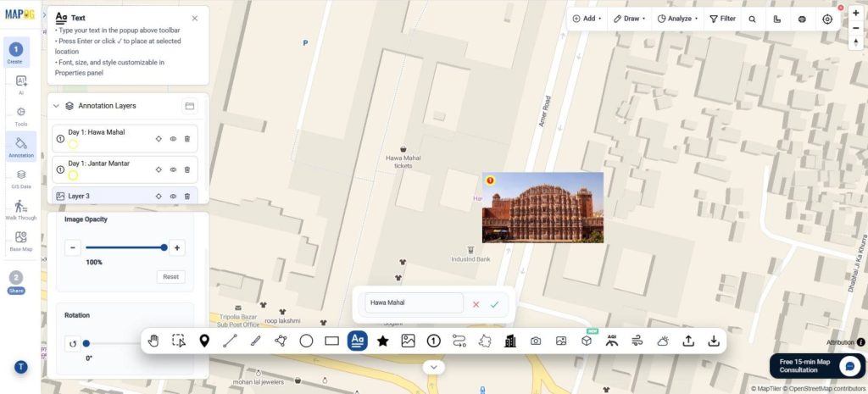
Task: Zoom to Day 1: Hawa Mahal layer
Action: 159,139
